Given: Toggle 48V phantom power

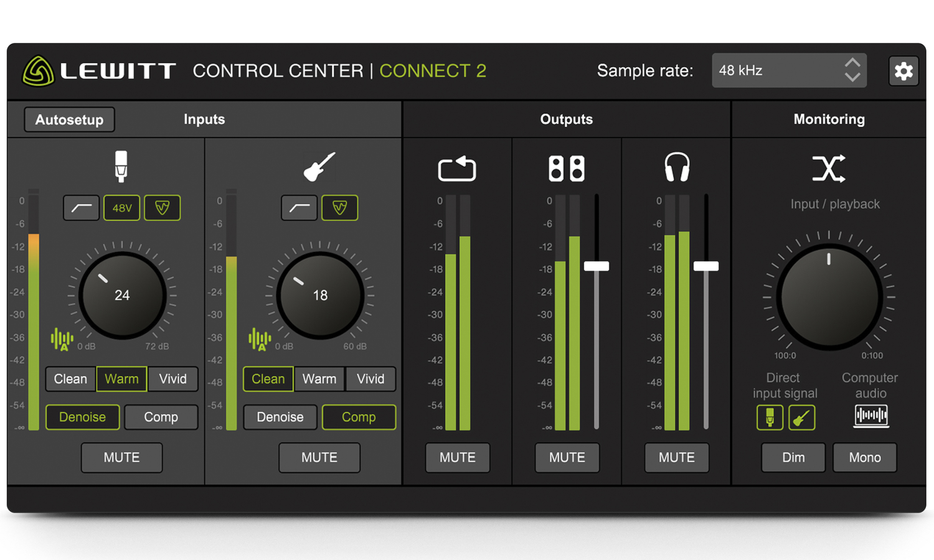Looking at the screenshot, I should point(122,208).
